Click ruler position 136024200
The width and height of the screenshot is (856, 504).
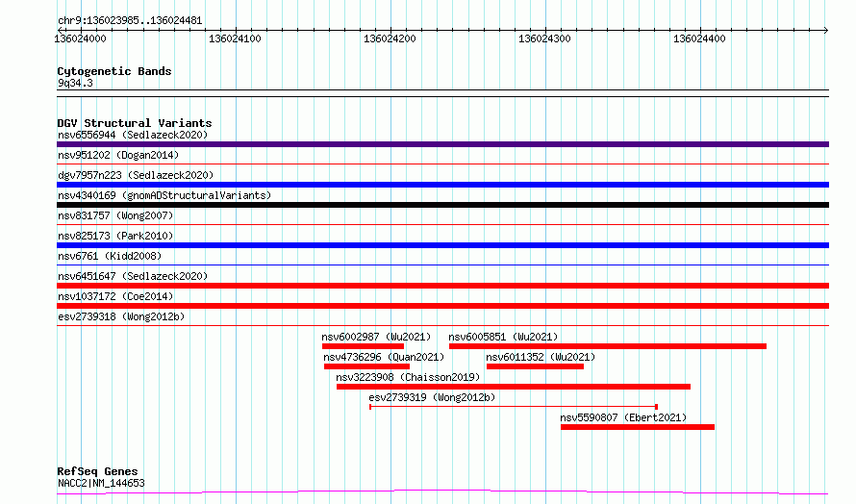[390, 38]
